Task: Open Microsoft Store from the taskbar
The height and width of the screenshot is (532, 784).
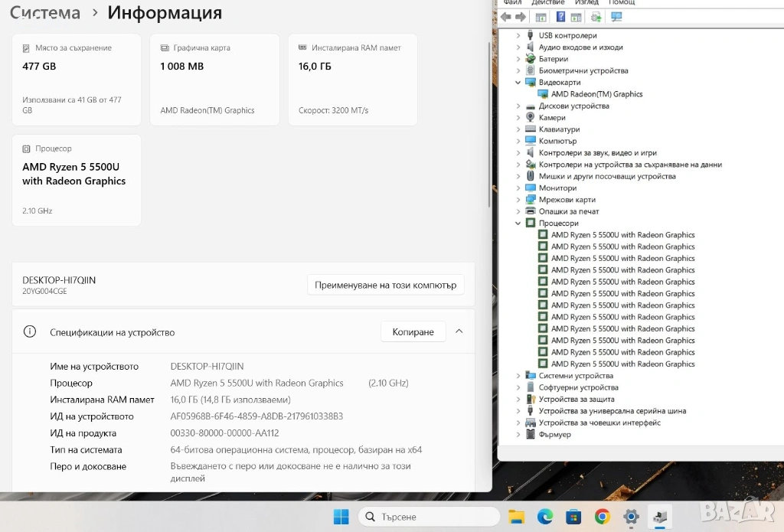Action: (573, 517)
